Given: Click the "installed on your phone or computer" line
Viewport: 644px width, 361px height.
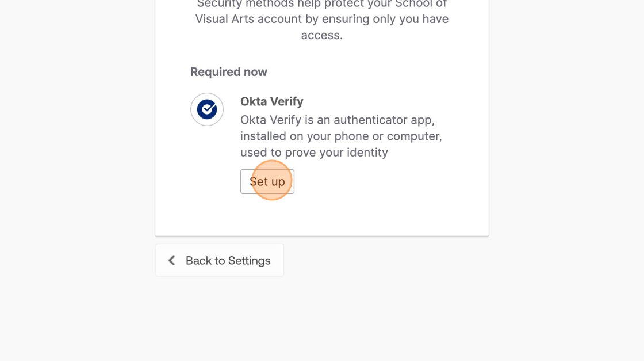Looking at the screenshot, I should [x=341, y=136].
